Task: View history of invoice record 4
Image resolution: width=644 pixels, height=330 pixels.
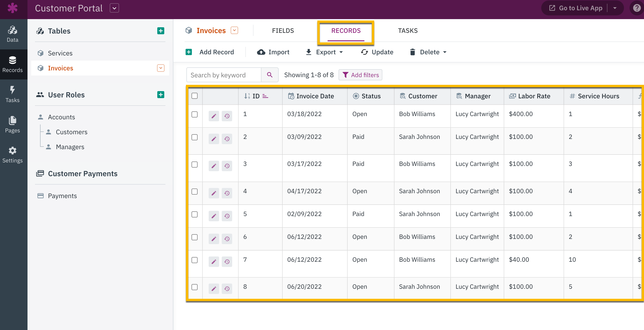Action: pos(227,193)
